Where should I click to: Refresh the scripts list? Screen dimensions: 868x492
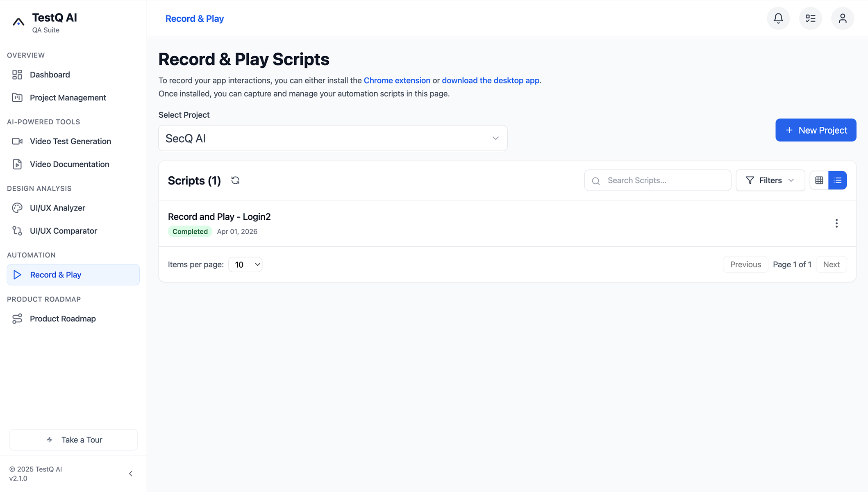pos(235,180)
